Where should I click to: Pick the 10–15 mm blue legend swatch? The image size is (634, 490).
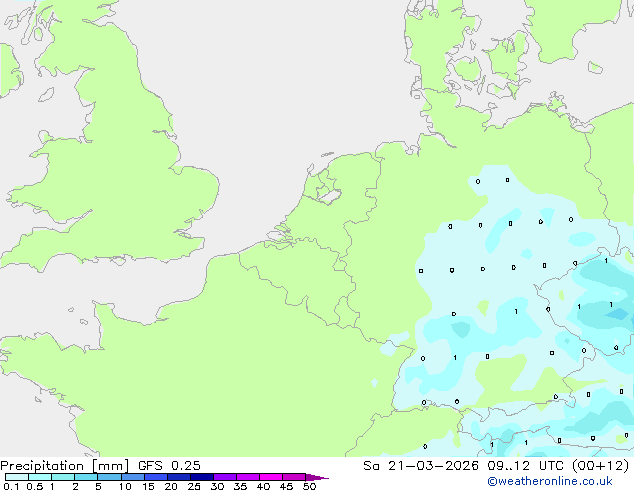click(x=133, y=477)
